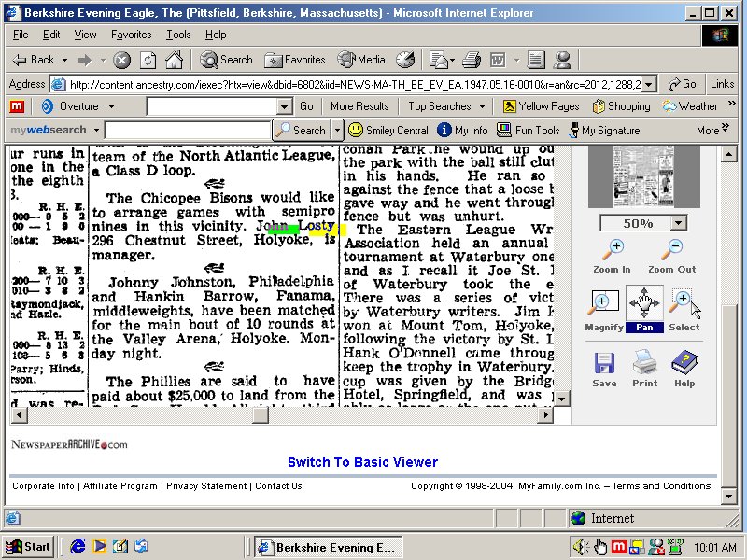Click the address bar Go button

pos(683,84)
